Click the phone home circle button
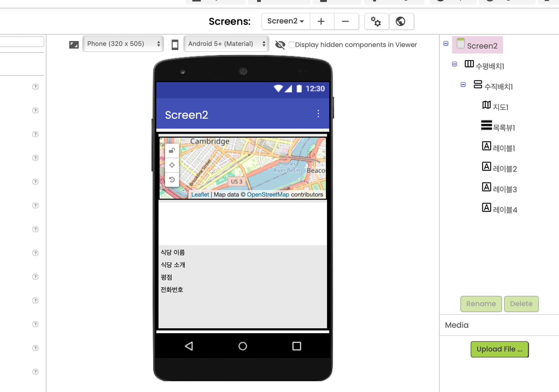559x392 pixels. [243, 346]
